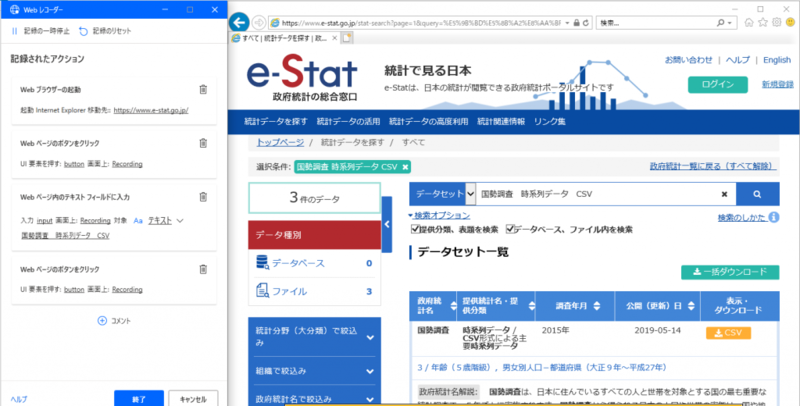
Task: Open リンク集 menu
Action: click(549, 122)
